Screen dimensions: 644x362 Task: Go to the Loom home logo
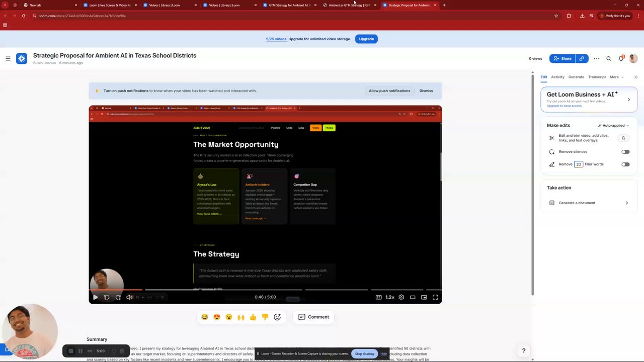click(22, 59)
